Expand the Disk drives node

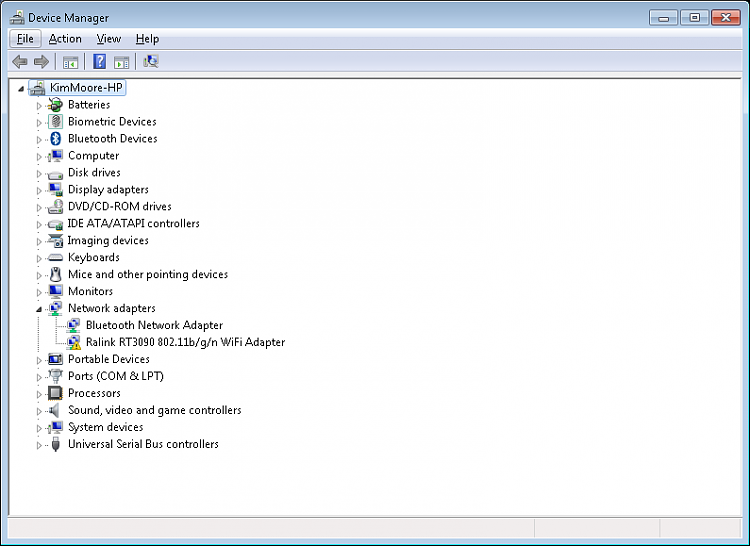(x=39, y=174)
